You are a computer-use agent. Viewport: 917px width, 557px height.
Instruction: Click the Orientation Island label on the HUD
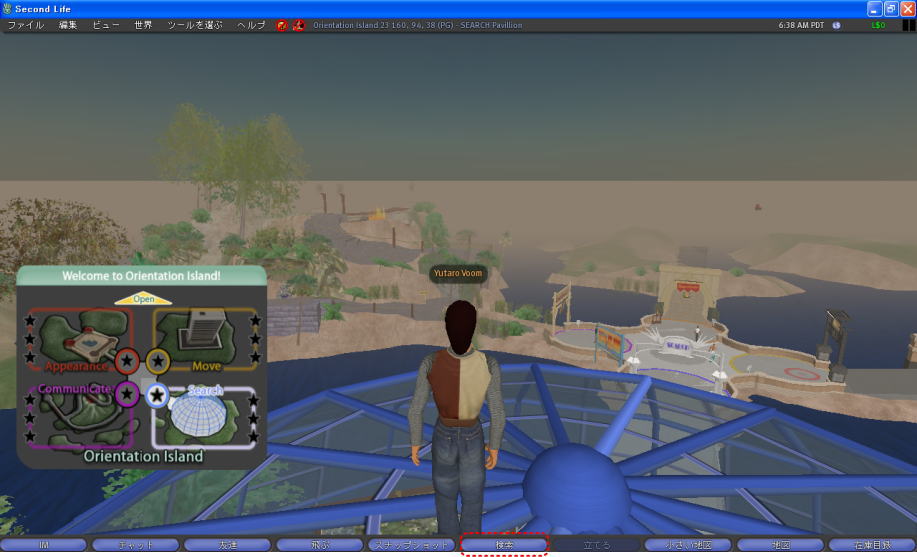pyautogui.click(x=143, y=456)
